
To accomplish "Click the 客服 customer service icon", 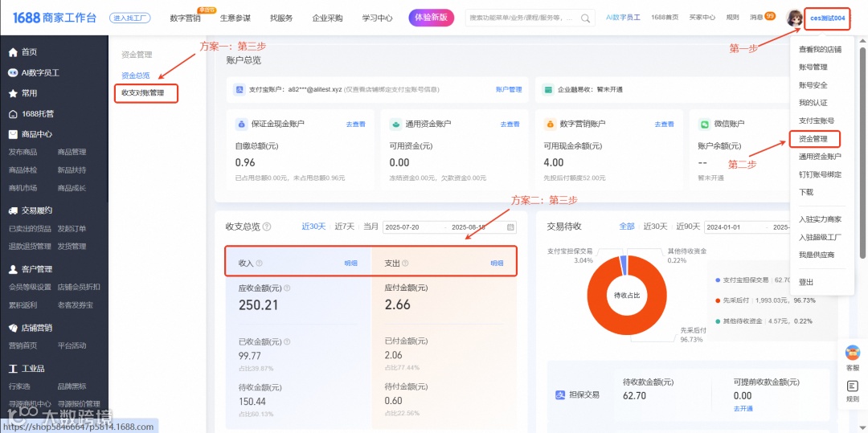I will 853,352.
